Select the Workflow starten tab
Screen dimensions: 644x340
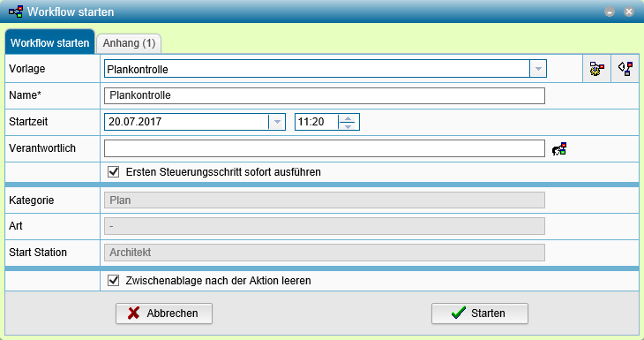(49, 42)
